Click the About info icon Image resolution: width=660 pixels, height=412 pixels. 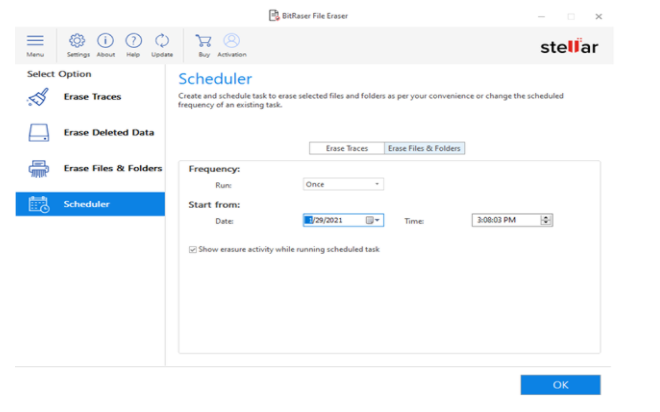pos(105,40)
